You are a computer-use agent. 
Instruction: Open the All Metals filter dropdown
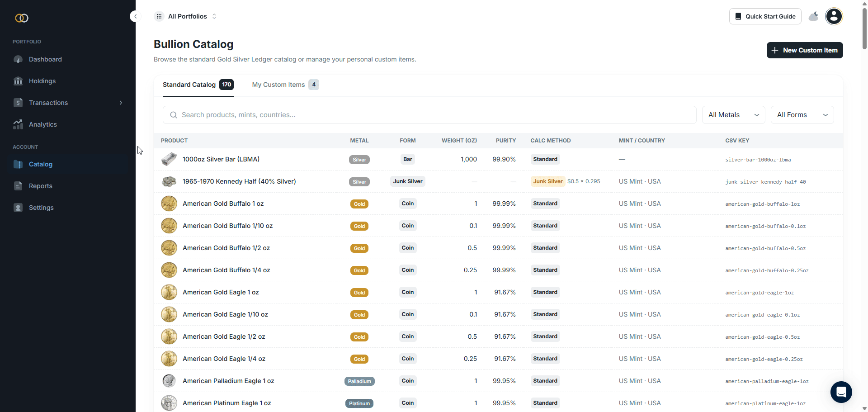tap(733, 115)
